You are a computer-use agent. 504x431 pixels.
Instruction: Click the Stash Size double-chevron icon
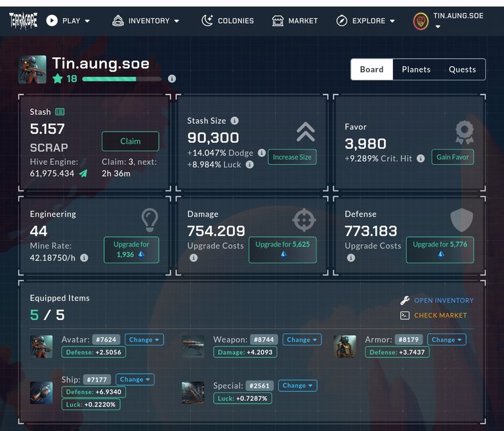(306, 132)
